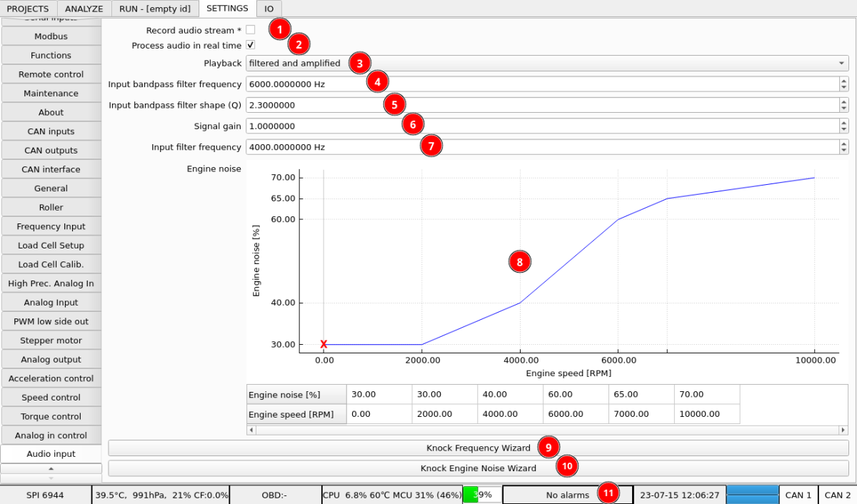Image resolution: width=857 pixels, height=504 pixels.
Task: Switch to the ANALYZE tab
Action: [84, 9]
